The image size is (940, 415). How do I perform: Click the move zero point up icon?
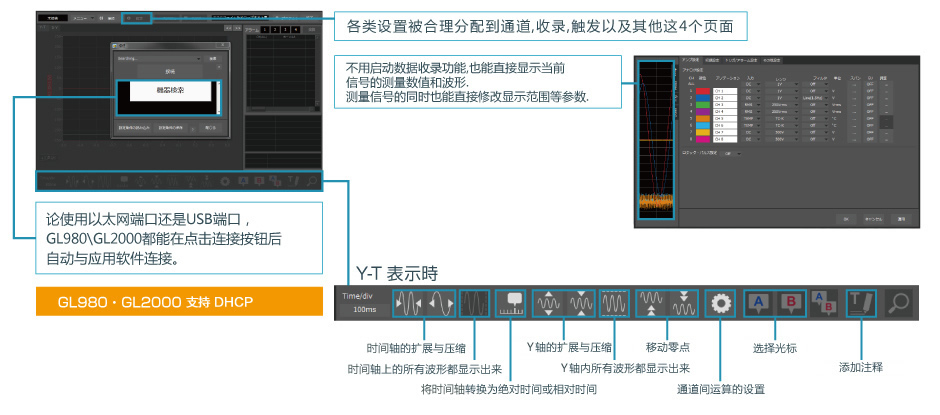651,304
